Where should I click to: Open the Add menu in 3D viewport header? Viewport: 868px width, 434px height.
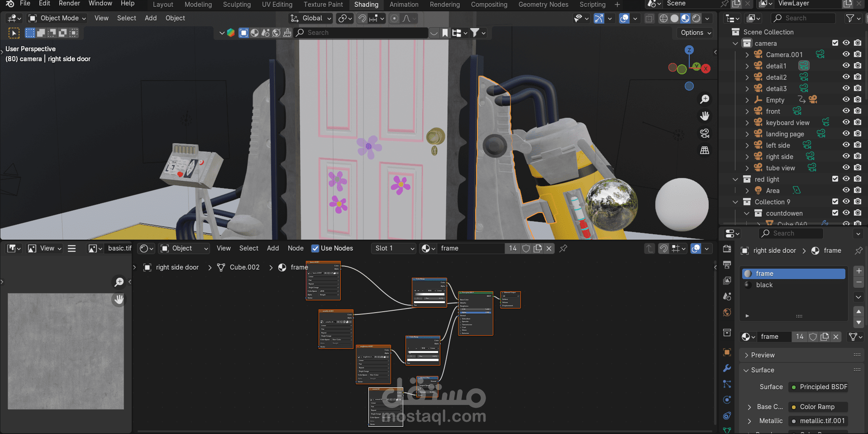[151, 18]
